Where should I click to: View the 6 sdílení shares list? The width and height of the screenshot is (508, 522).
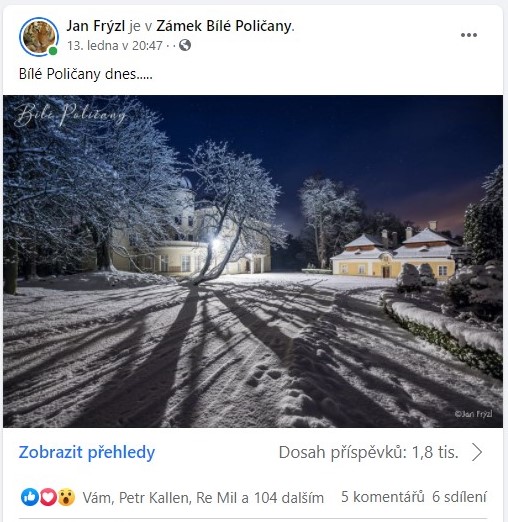[x=459, y=497]
